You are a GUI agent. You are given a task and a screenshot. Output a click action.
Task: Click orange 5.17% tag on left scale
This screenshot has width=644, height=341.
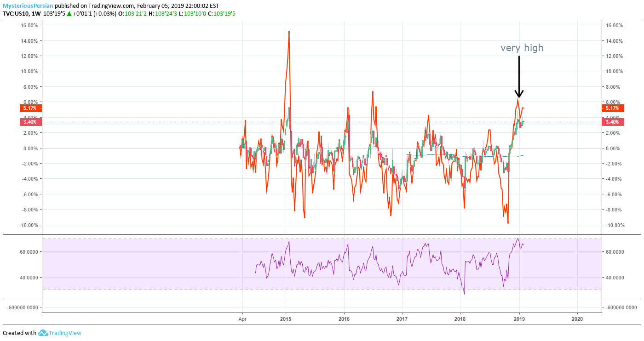[x=31, y=108]
